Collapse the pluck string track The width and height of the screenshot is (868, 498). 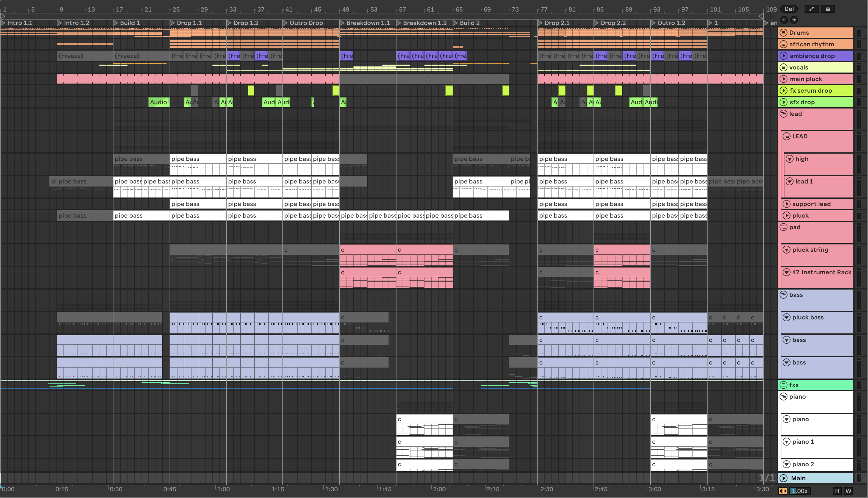coord(786,250)
